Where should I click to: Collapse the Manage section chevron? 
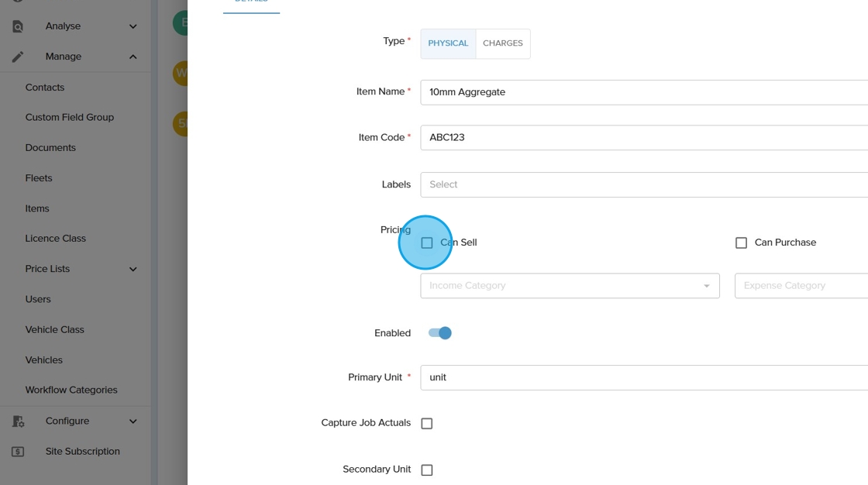tap(133, 57)
